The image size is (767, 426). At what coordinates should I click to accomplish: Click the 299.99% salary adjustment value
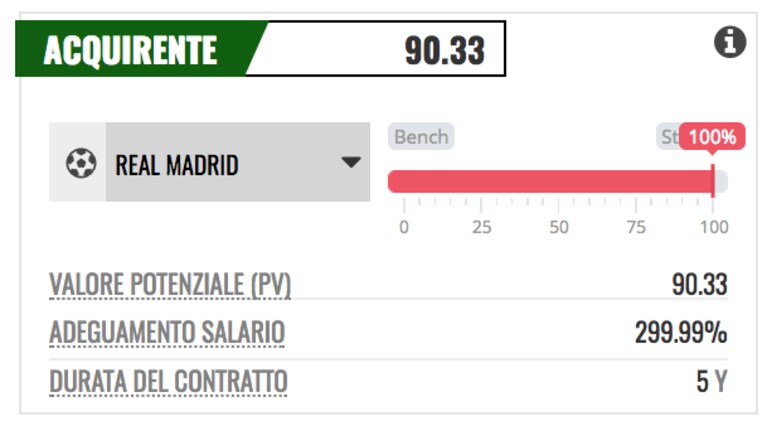coord(681,333)
